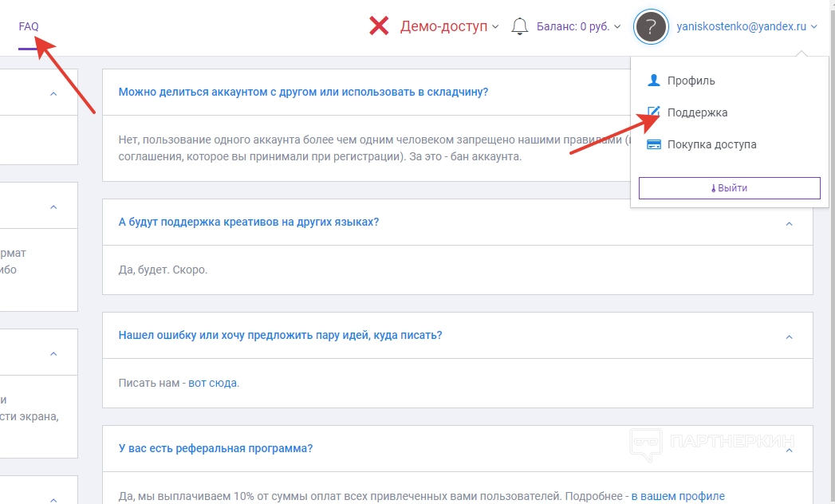Follow the "вот сюда" link
Viewport: 835px width, 504px height.
tap(213, 383)
